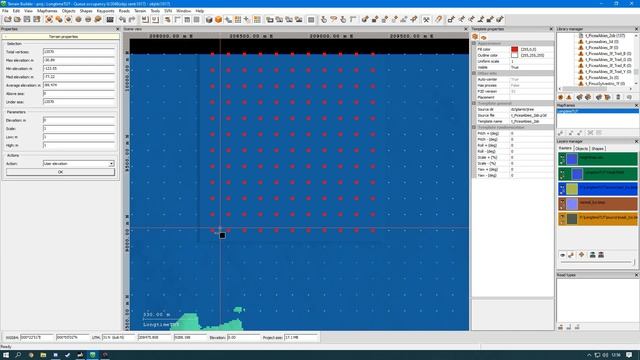This screenshot has height=360, width=640.
Task: Click the crossed hammer-and-wrench toolbar icon
Action: coord(426,20)
